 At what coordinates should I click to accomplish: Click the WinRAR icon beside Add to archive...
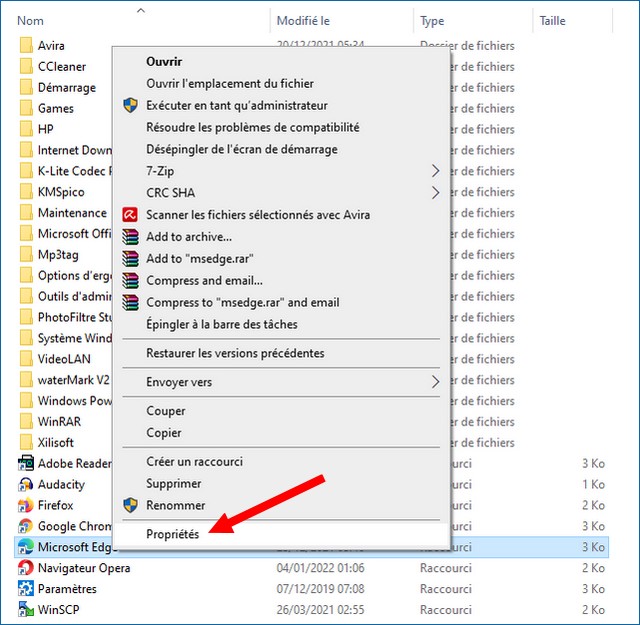[x=130, y=237]
